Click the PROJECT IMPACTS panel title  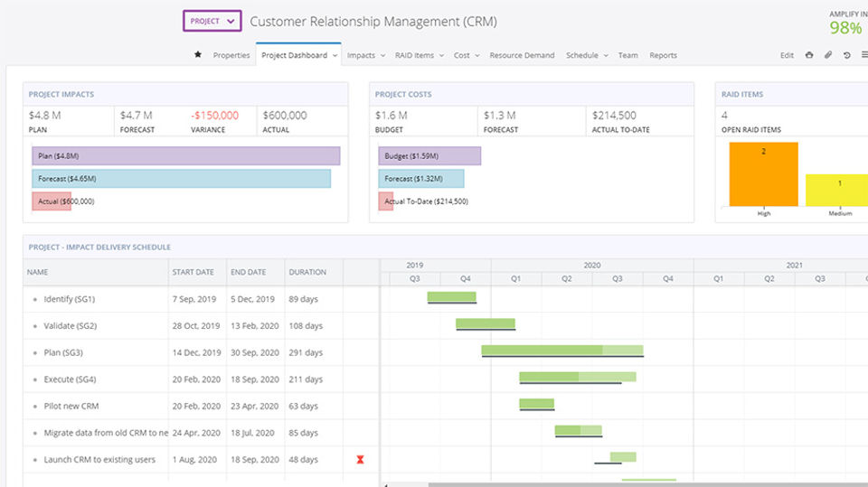pos(61,94)
